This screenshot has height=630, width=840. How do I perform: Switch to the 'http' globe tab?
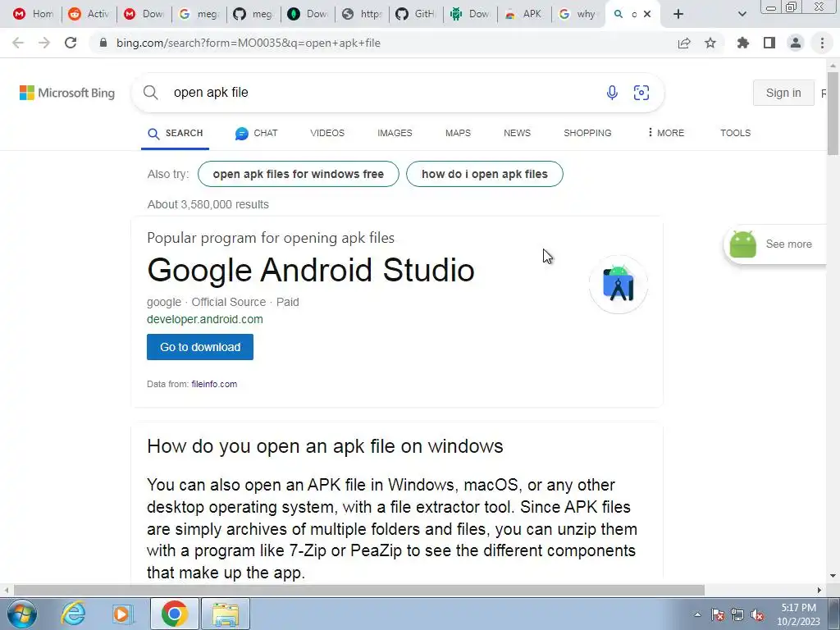[x=362, y=14]
